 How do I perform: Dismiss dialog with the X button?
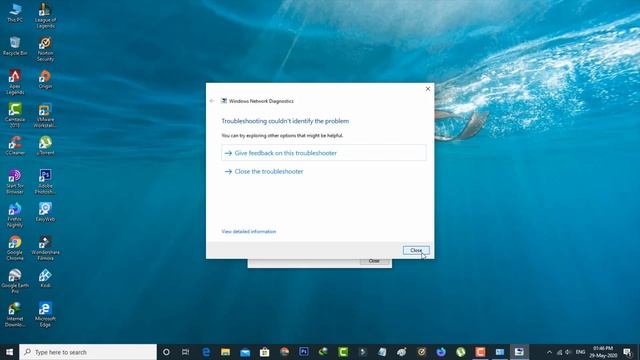(428, 89)
